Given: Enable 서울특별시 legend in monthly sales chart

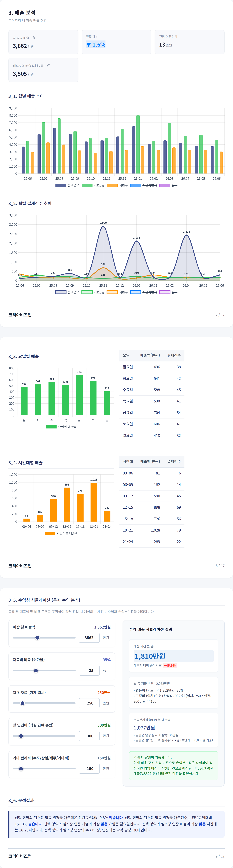Looking at the screenshot, I should tap(144, 185).
